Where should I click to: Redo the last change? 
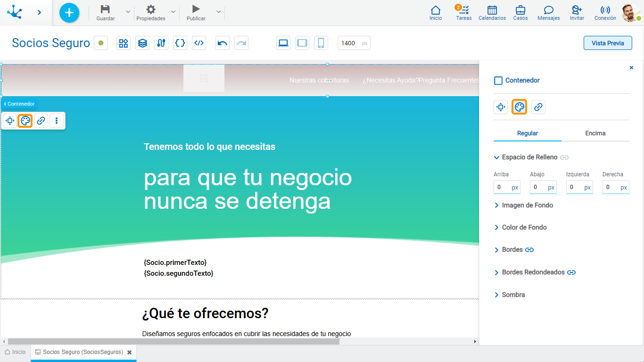click(x=241, y=43)
